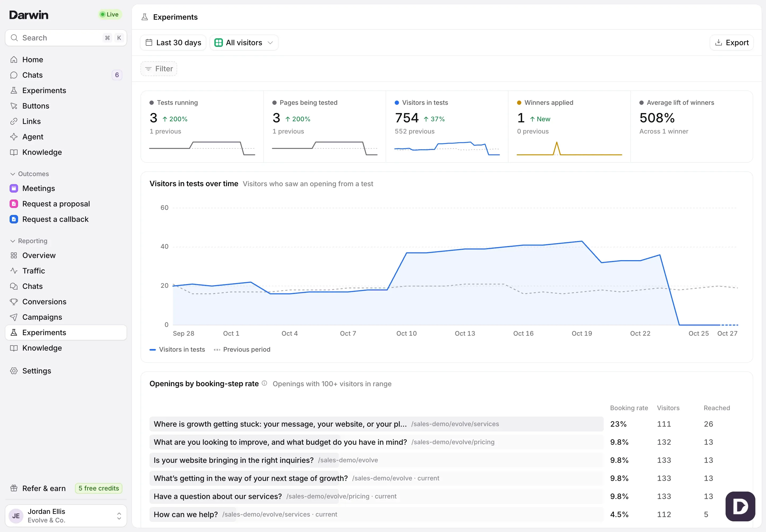Add a Filter
Viewport: 766px width, 532px height.
[159, 69]
